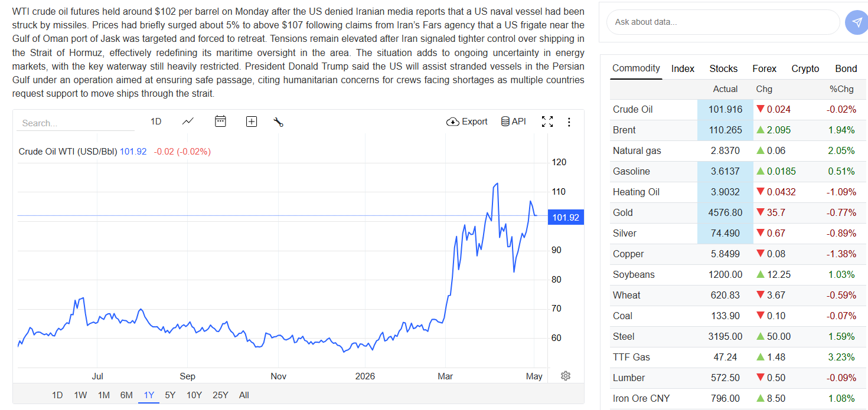Export the chart data

click(467, 122)
